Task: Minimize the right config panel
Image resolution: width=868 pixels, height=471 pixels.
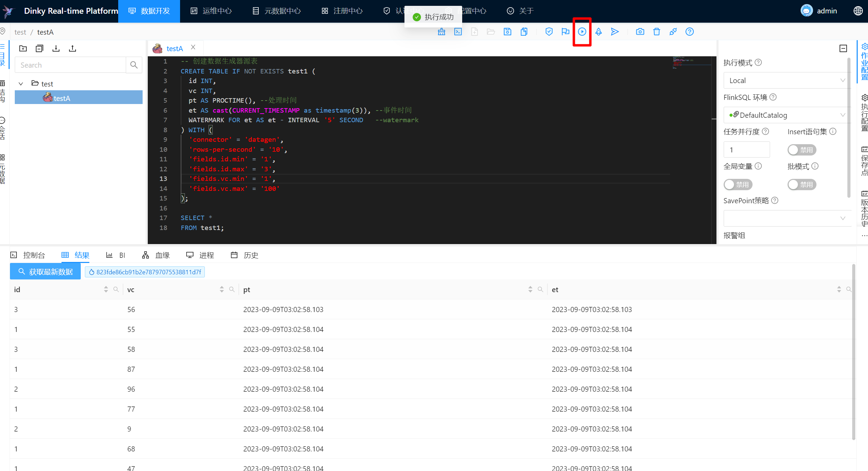Action: coord(843,48)
